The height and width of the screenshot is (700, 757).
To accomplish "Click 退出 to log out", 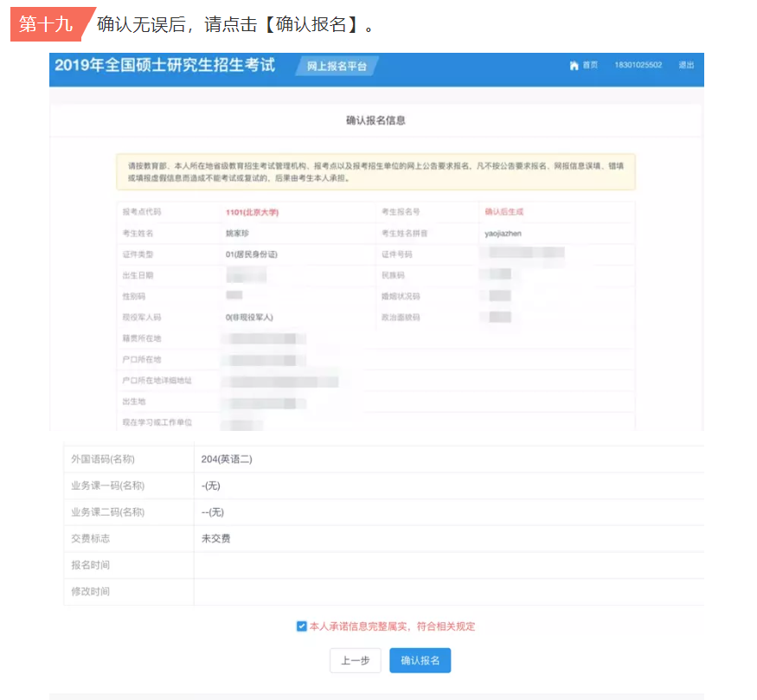I will point(686,66).
